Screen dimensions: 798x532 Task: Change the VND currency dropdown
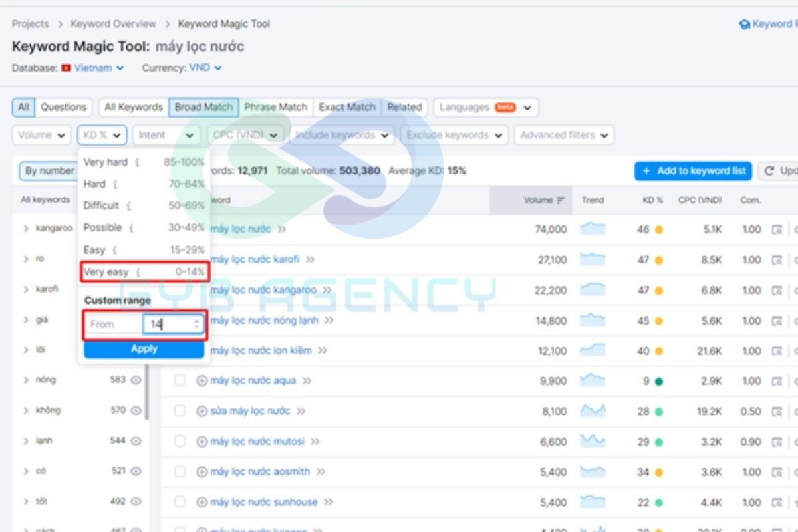pos(205,68)
